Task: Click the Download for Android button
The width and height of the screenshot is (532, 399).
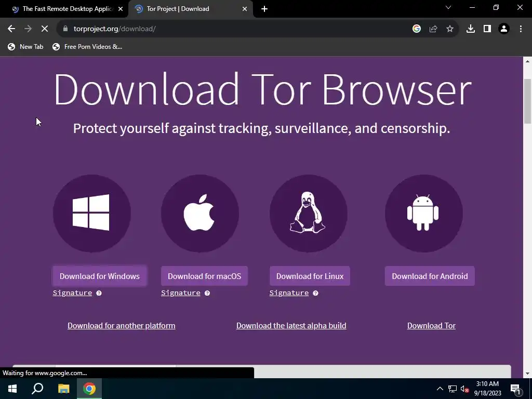Action: pos(430,276)
